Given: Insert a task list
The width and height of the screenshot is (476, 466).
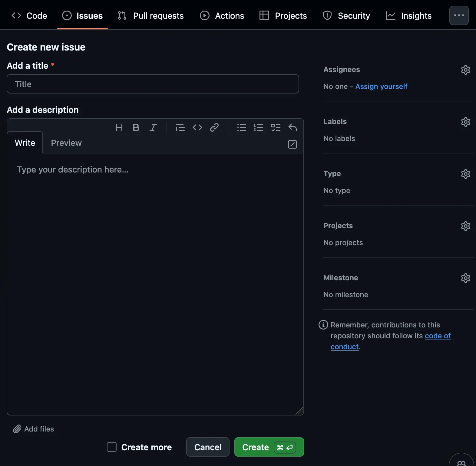Looking at the screenshot, I should point(276,127).
